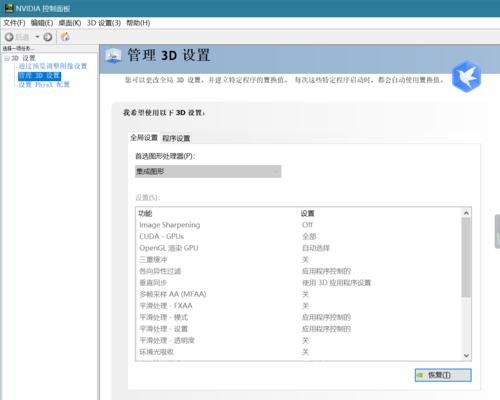Image resolution: width=500 pixels, height=400 pixels.
Task: Select the 三重缓冲 row
Action: (x=298, y=259)
